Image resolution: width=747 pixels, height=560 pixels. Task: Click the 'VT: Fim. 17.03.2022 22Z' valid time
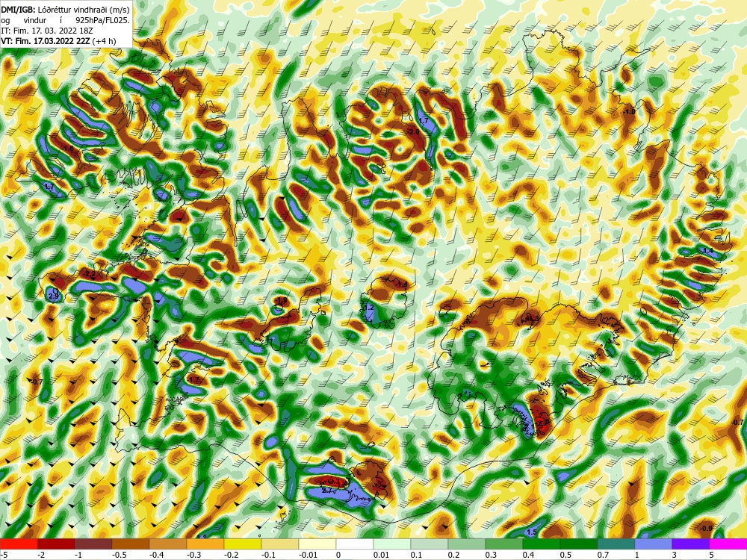46,41
